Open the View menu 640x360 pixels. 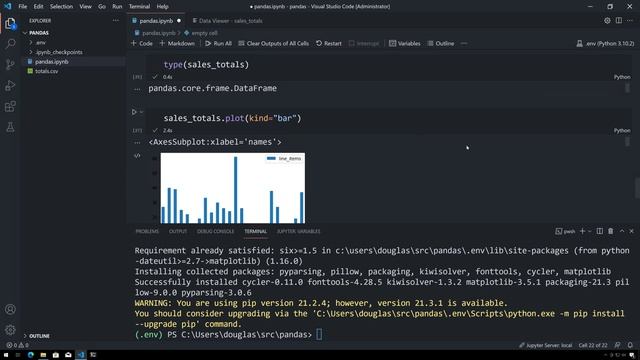(x=85, y=7)
